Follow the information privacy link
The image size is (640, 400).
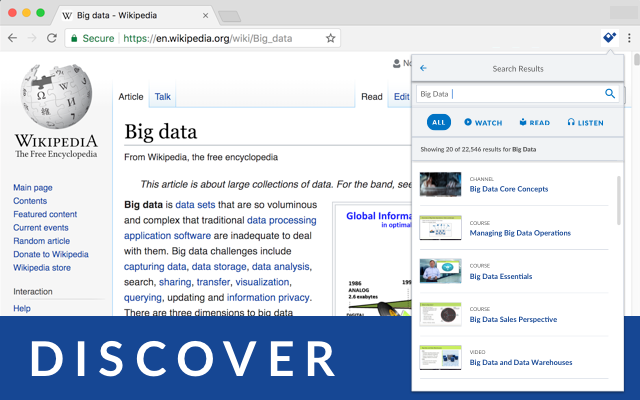coord(268,298)
